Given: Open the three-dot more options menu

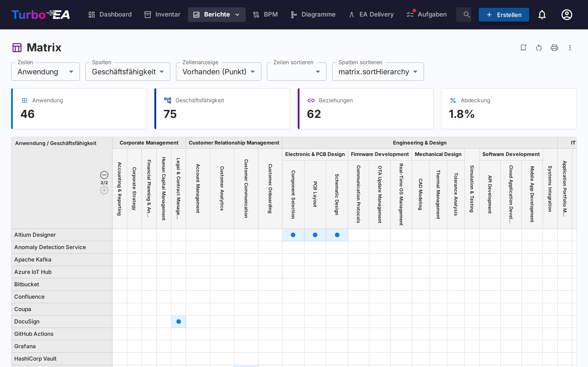Looking at the screenshot, I should coord(570,47).
